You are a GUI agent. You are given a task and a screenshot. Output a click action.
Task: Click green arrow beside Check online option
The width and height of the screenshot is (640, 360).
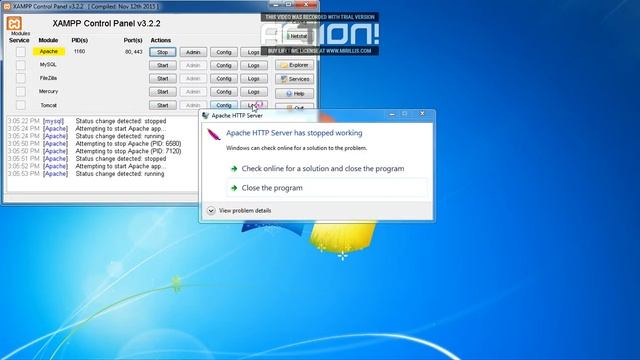pos(234,169)
